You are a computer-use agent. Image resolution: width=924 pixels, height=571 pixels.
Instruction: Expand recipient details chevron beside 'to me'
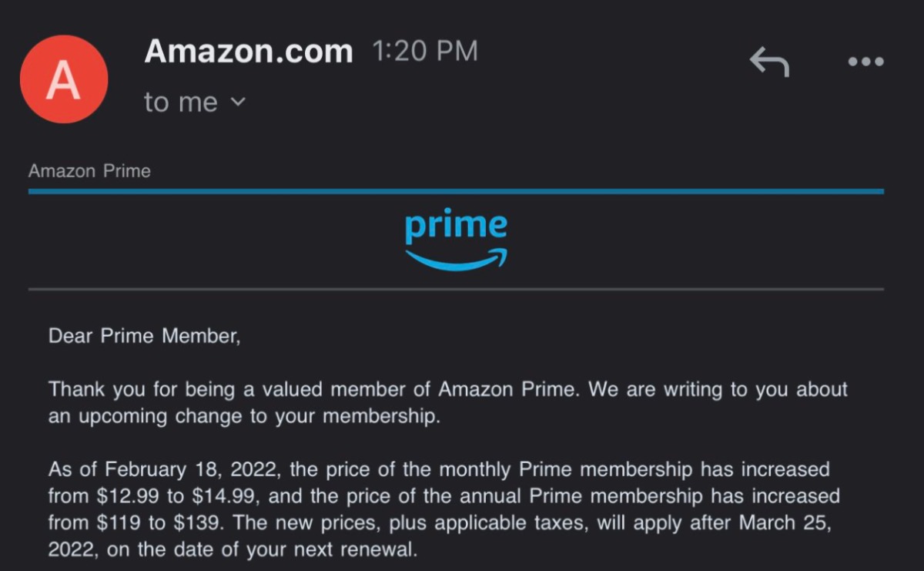coord(238,101)
